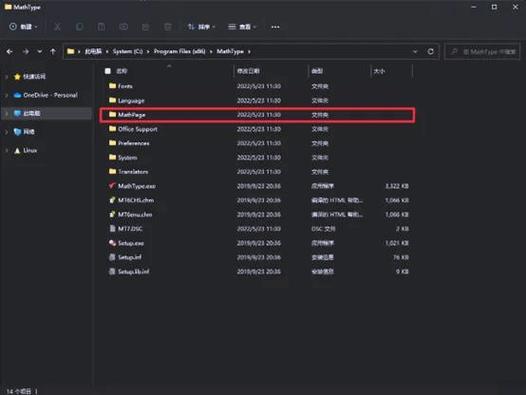Expand the OneDrive - Personal tree node
526x395 pixels.
click(6, 95)
